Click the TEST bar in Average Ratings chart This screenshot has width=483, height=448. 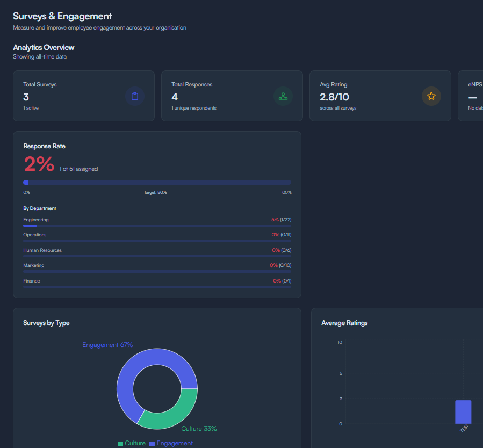[463, 412]
